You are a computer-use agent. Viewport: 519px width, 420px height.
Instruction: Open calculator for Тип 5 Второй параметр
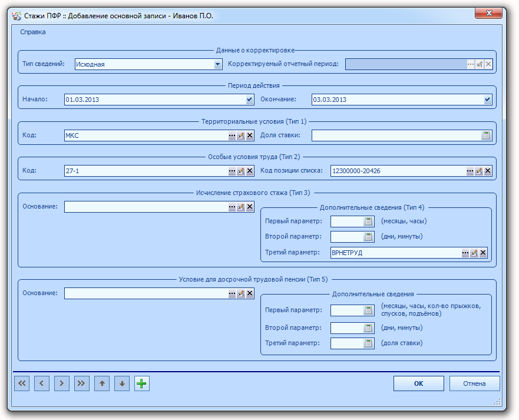coord(368,328)
